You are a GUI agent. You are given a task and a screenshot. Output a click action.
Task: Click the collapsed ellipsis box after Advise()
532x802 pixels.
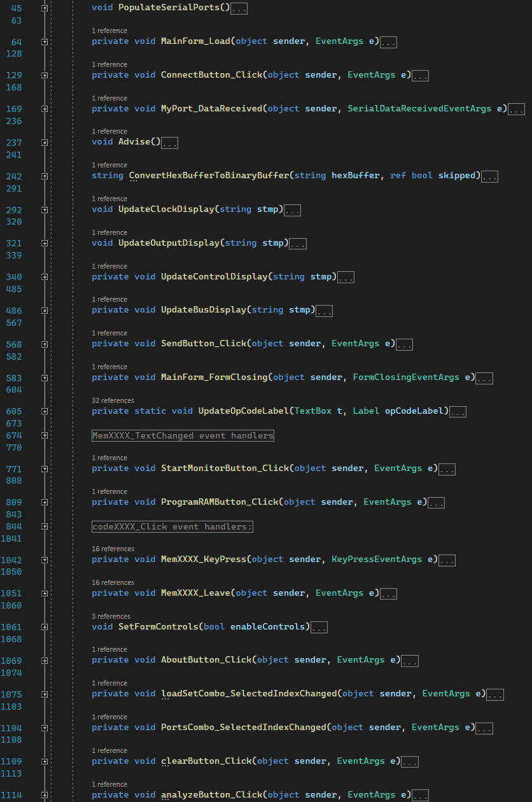(x=170, y=143)
